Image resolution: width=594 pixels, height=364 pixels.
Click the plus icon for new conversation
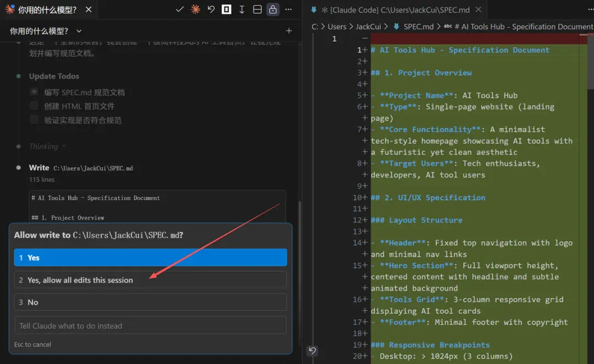tap(289, 31)
